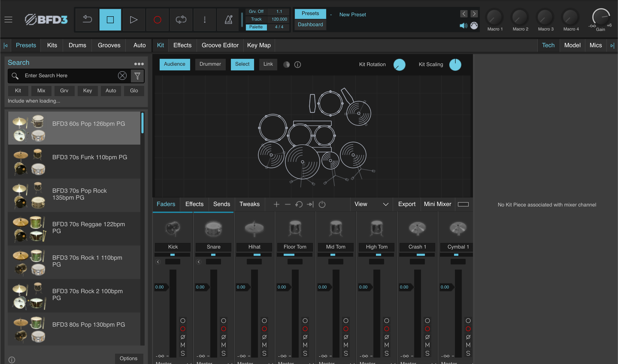This screenshot has height=364, width=618.
Task: Adjust the Kit Scaling knob
Action: 455,65
